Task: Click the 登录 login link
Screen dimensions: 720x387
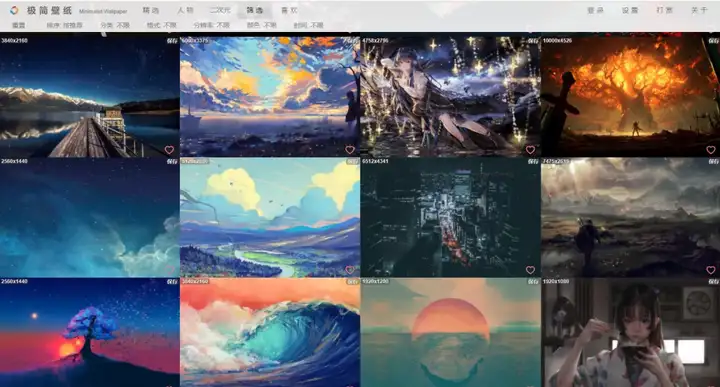Action: pyautogui.click(x=595, y=10)
